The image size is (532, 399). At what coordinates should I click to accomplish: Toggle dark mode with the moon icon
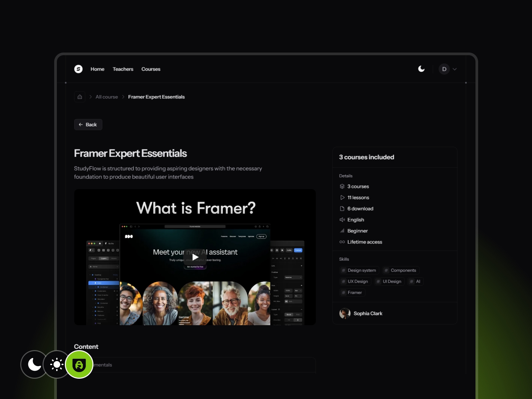pos(421,69)
